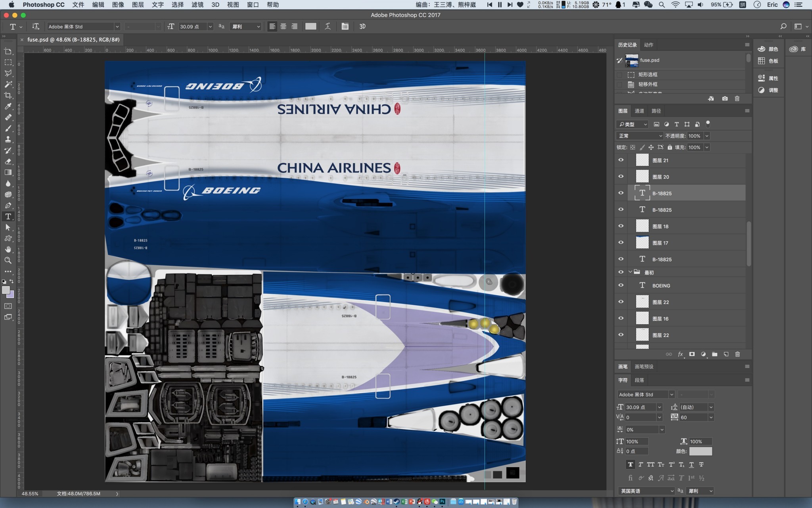Open the 颜色 panel button
The image size is (812, 508).
pyautogui.click(x=768, y=49)
